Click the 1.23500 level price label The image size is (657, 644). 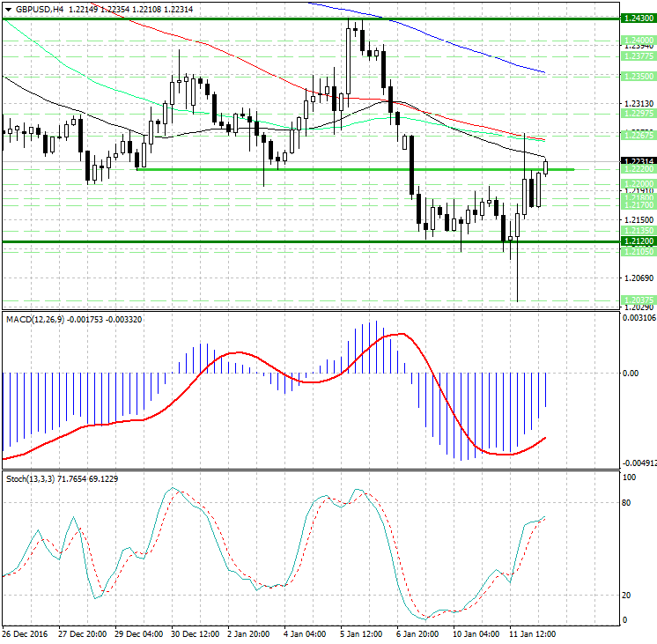(x=637, y=77)
